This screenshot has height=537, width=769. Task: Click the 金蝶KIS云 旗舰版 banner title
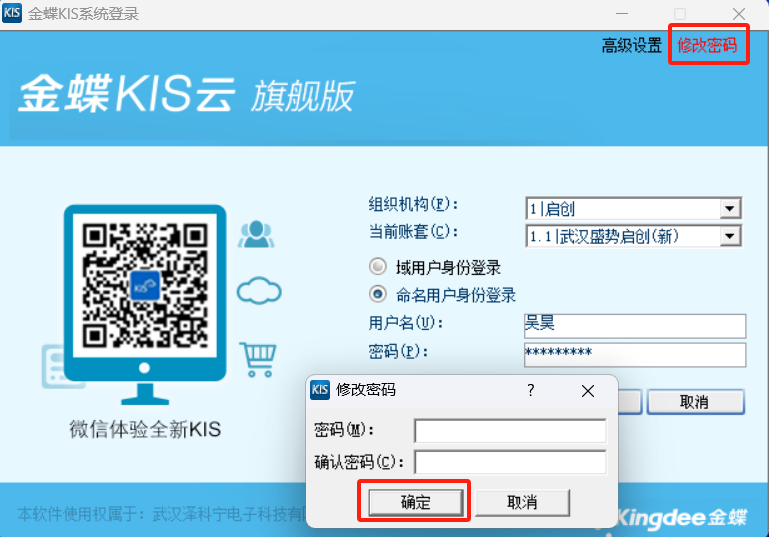click(x=186, y=94)
